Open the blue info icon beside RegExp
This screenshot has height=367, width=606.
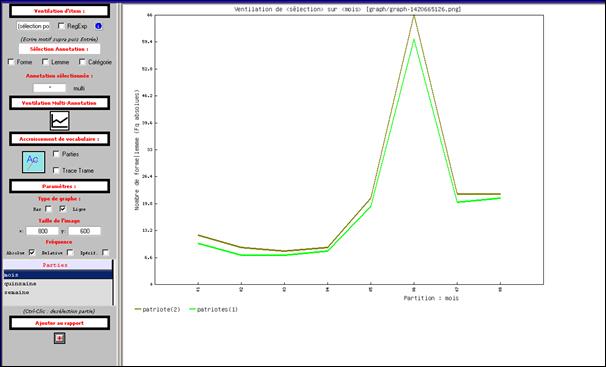(x=99, y=26)
